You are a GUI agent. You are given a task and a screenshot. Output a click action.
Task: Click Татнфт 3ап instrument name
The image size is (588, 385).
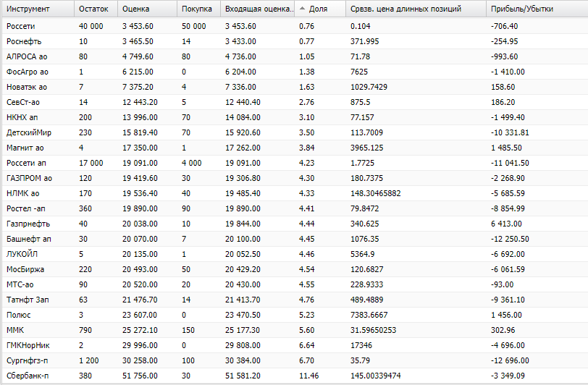[x=28, y=300]
